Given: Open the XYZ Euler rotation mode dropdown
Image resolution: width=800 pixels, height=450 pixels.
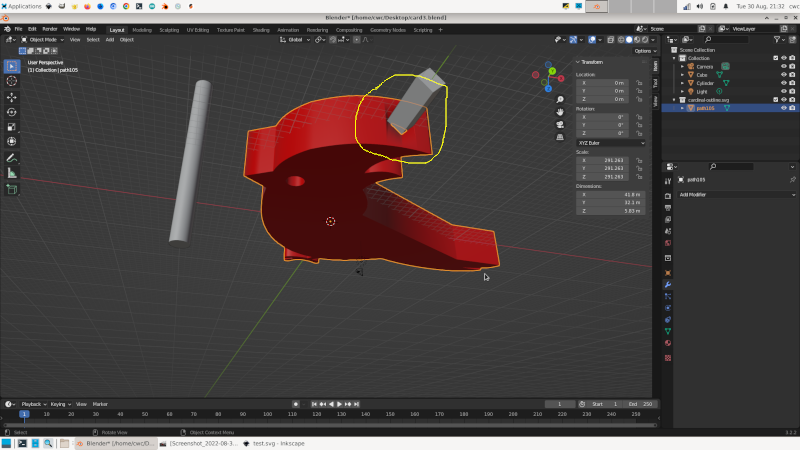Looking at the screenshot, I should (611, 143).
